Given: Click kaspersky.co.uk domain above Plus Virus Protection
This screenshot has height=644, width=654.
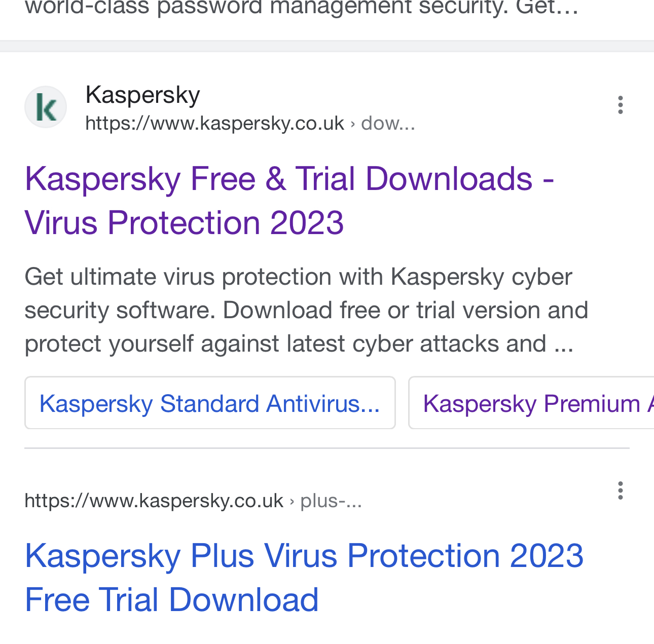Looking at the screenshot, I should 154,501.
